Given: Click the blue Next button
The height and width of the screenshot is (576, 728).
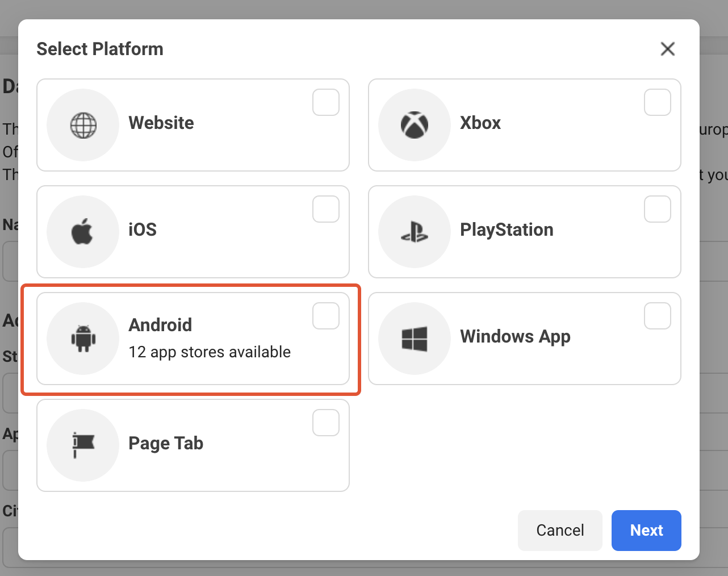Looking at the screenshot, I should [x=646, y=530].
